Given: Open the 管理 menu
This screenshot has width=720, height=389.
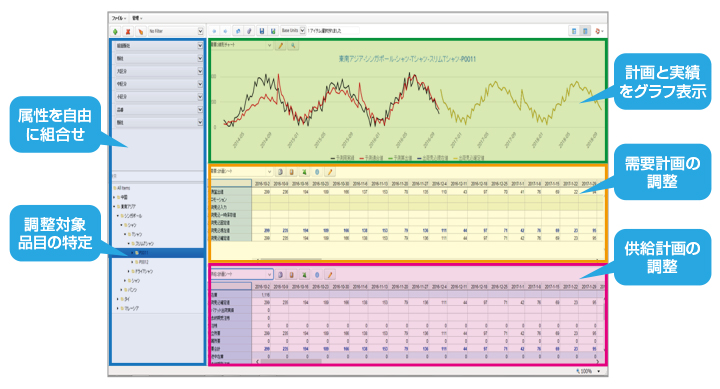Looking at the screenshot, I should click(x=137, y=18).
